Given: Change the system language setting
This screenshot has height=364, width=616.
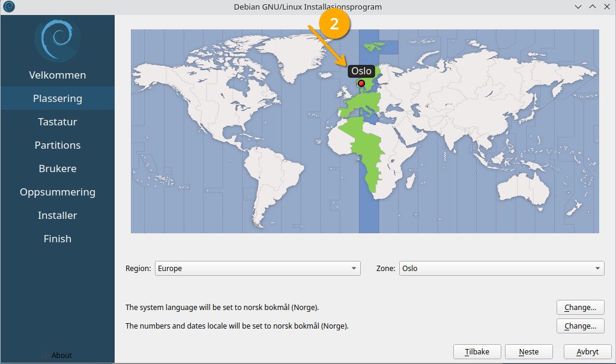Looking at the screenshot, I should tap(580, 308).
